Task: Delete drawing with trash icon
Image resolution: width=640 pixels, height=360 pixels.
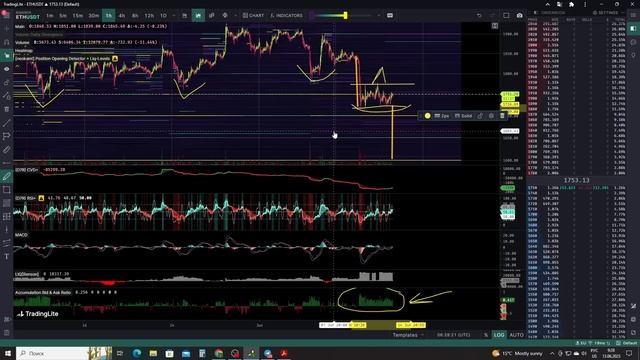Action: 502,116
